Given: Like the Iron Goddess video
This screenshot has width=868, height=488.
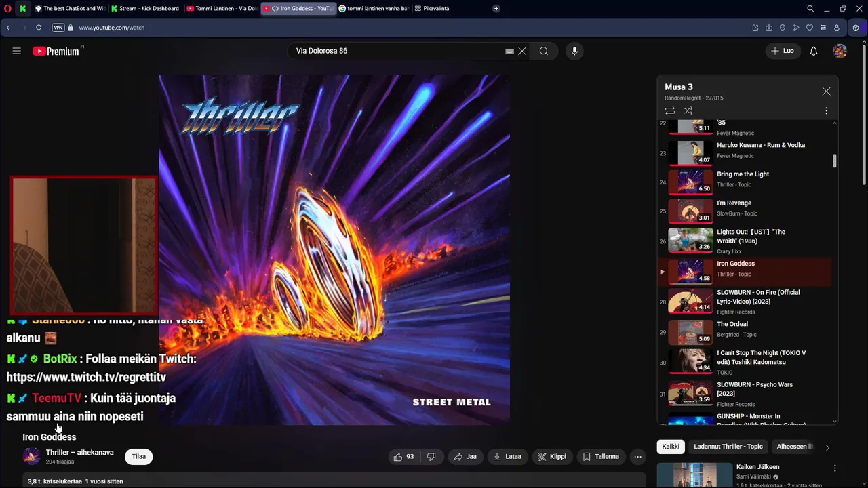Looking at the screenshot, I should tap(403, 457).
